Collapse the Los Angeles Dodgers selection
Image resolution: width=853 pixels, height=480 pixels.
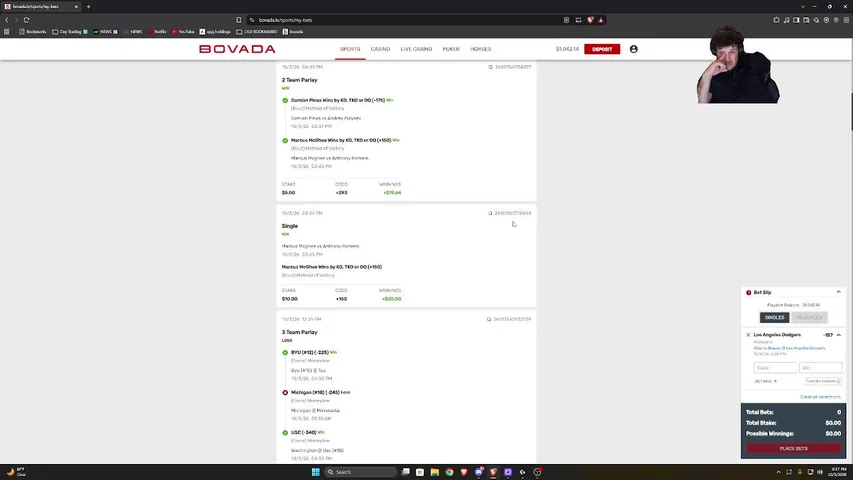click(839, 335)
